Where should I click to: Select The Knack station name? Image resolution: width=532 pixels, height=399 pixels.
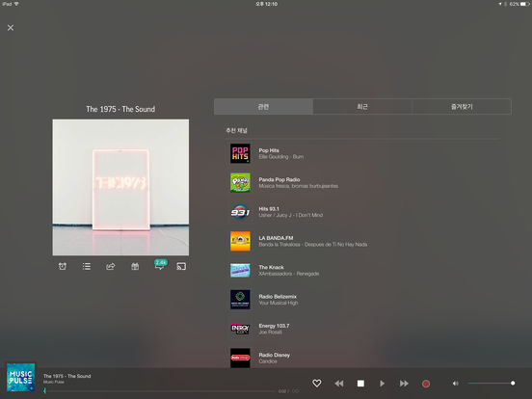[x=271, y=267]
